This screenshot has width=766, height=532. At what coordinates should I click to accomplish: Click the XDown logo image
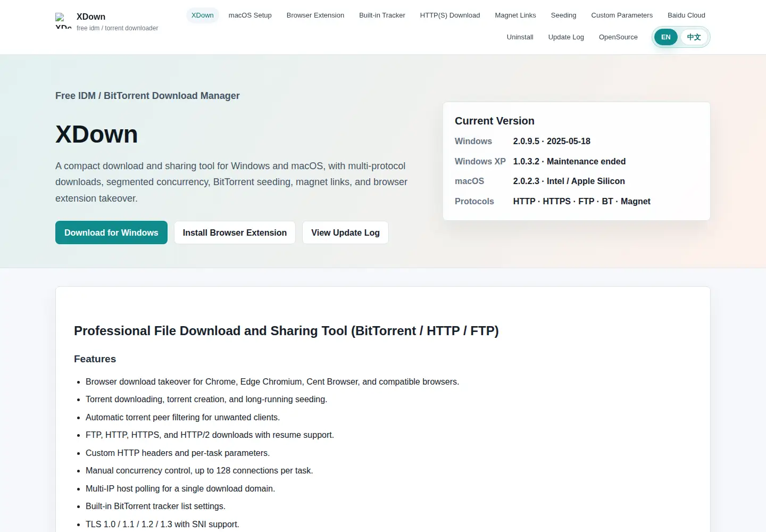[63, 21]
